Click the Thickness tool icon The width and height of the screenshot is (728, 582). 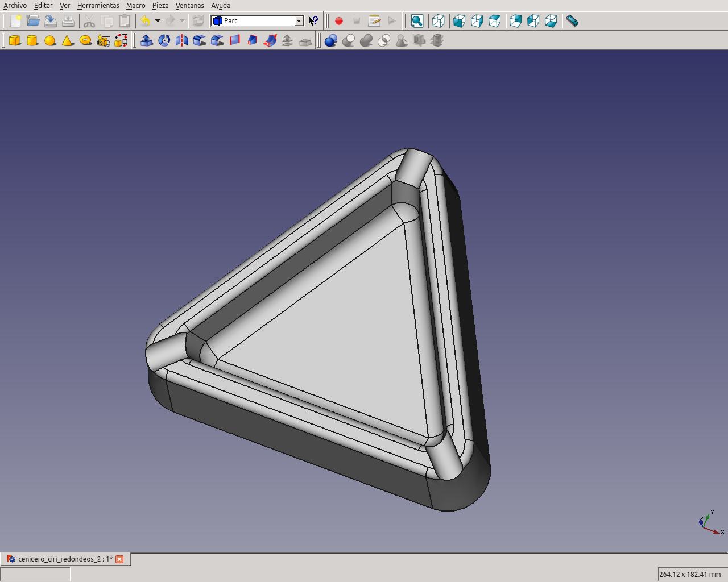[x=305, y=40]
